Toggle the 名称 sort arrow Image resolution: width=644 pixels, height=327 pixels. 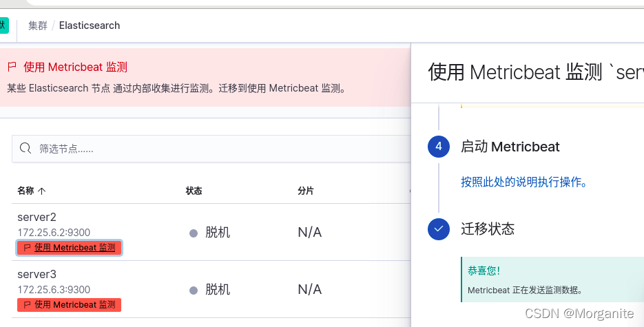(42, 191)
